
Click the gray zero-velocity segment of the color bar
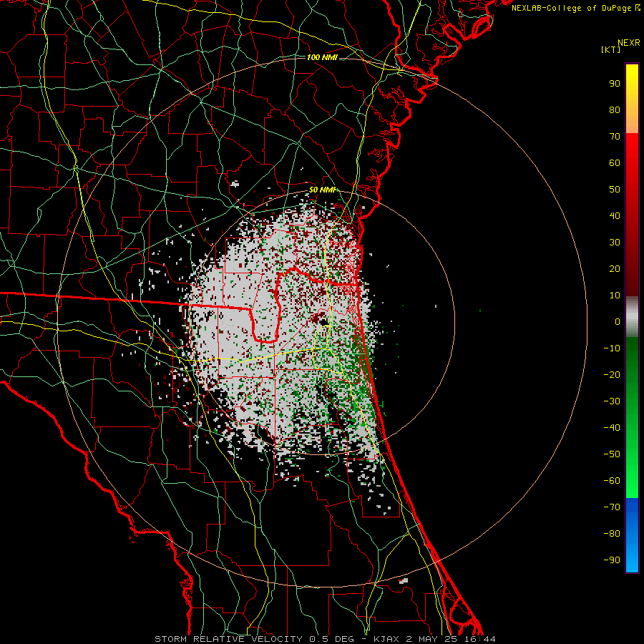point(632,317)
